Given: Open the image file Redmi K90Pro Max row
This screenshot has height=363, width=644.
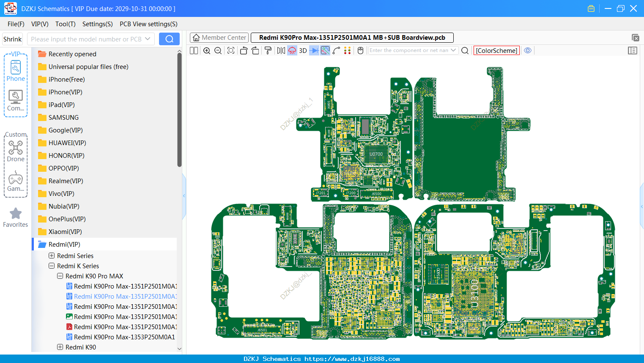Looking at the screenshot, I should (x=121, y=316).
